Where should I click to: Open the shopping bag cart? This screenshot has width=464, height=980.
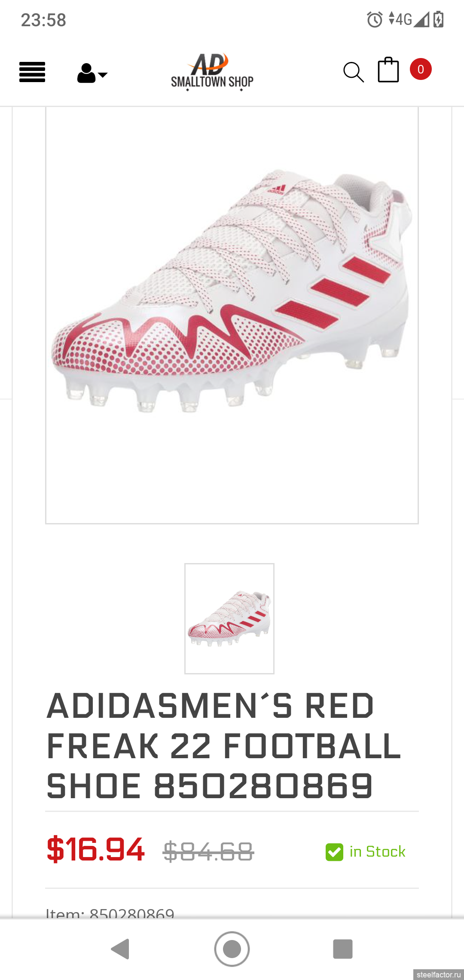pos(388,70)
